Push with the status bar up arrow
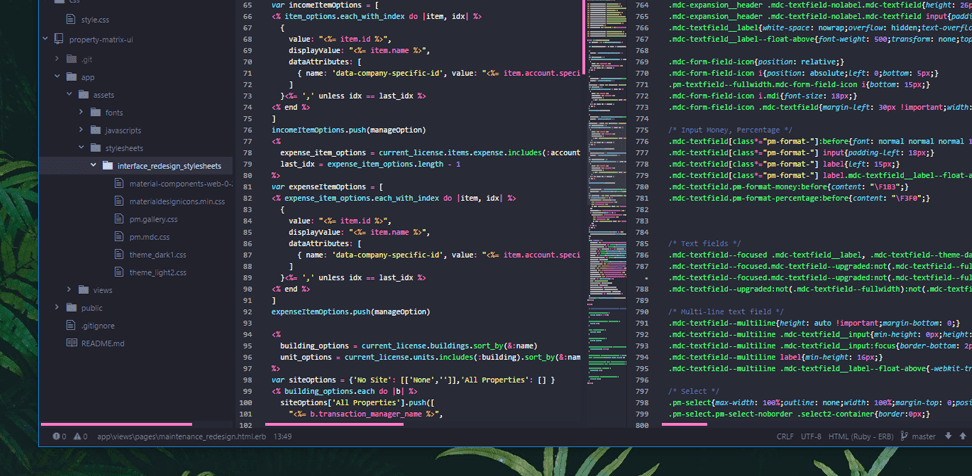Image resolution: width=972 pixels, height=476 pixels. click(963, 436)
